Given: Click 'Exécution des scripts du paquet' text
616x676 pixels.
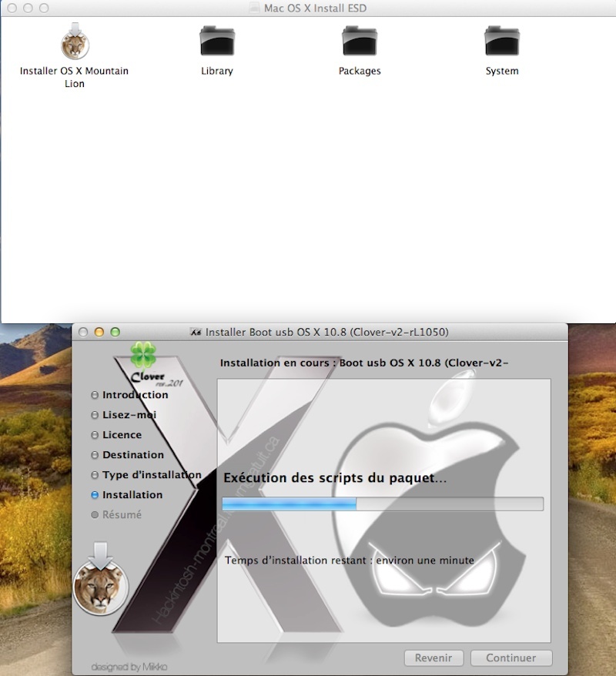Looking at the screenshot, I should 335,478.
